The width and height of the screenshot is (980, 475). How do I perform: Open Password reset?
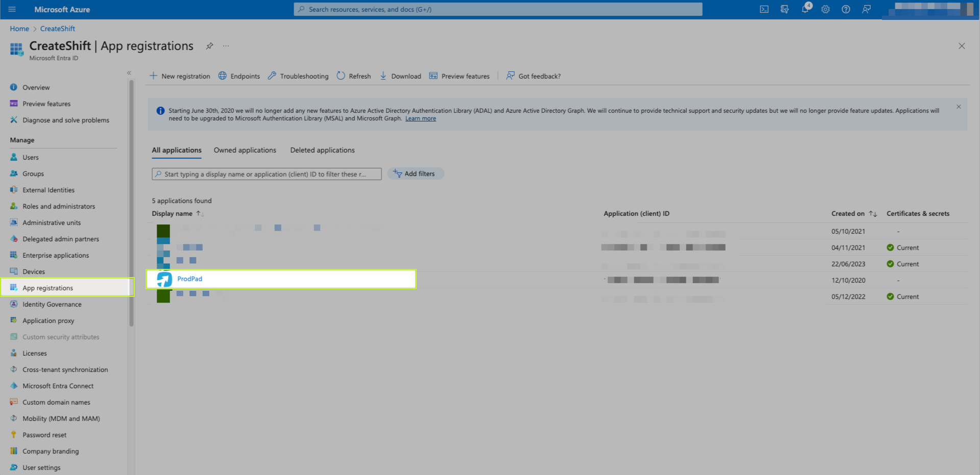pyautogui.click(x=44, y=435)
